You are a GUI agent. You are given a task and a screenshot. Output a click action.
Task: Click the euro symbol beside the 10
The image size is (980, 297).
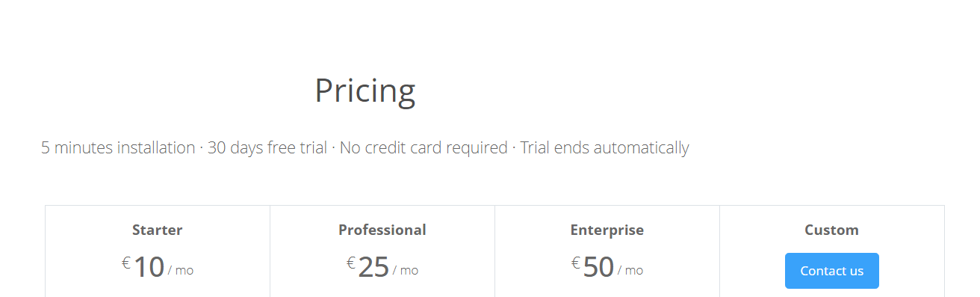tap(126, 263)
